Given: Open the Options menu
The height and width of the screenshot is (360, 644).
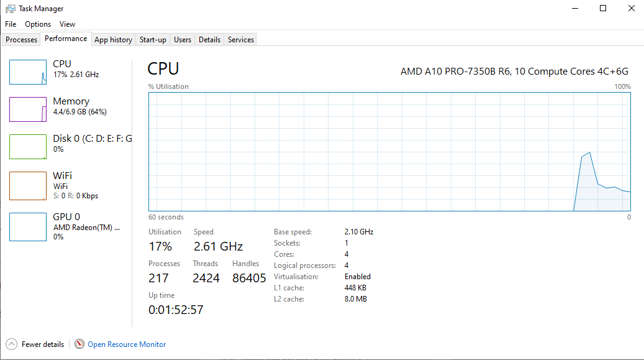Looking at the screenshot, I should tap(38, 24).
